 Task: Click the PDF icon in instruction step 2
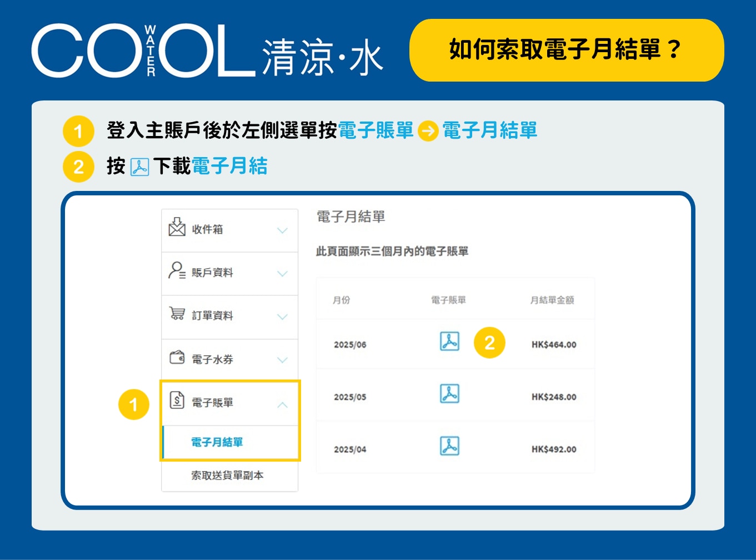coord(139,167)
